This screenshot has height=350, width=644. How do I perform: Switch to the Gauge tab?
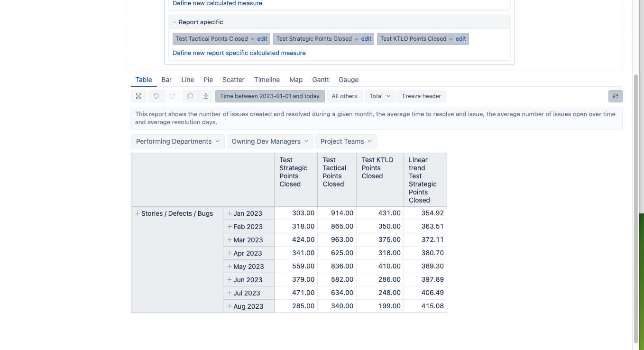point(349,80)
